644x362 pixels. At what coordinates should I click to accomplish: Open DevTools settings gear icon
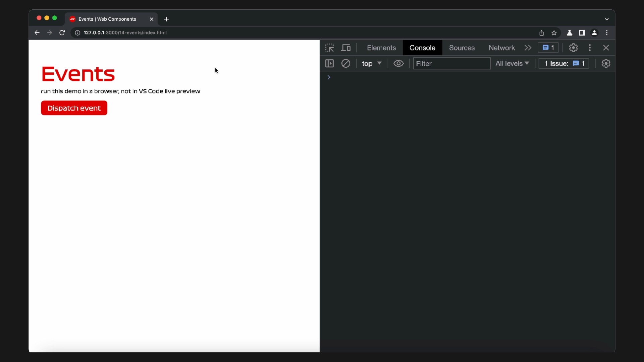[x=573, y=48]
